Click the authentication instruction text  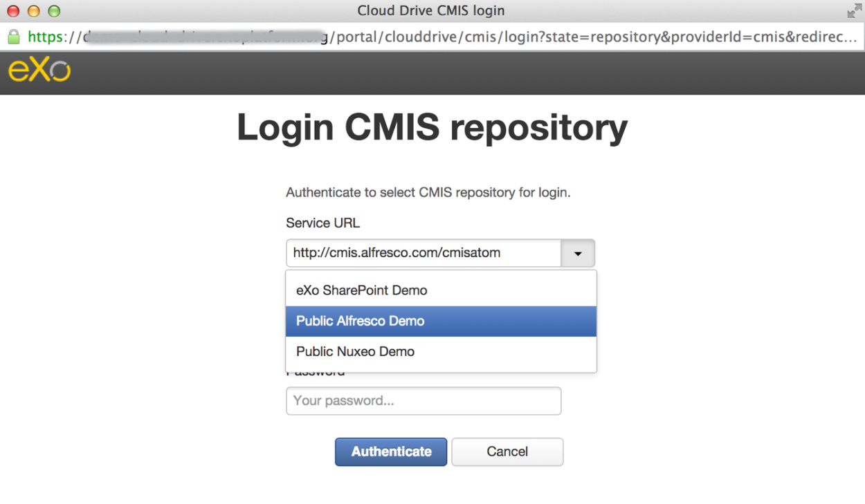430,192
